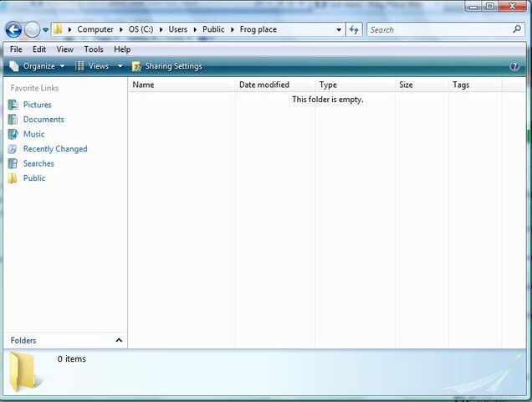Sort by the Tags column header
Viewport: 532px width, 402px height.
click(475, 85)
